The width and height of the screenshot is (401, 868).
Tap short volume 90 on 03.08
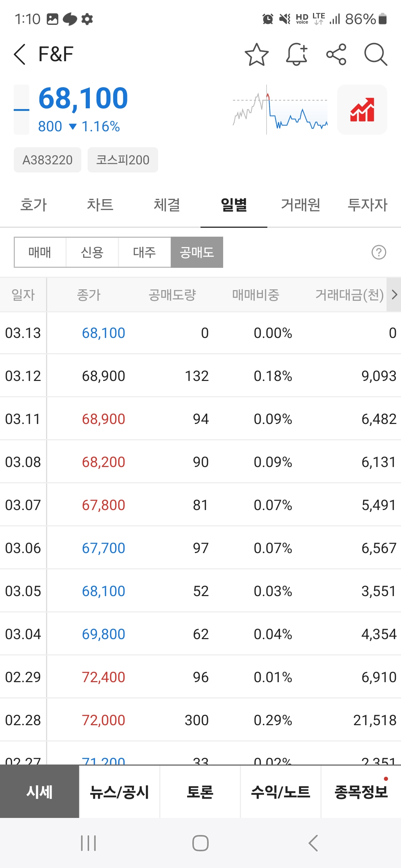201,462
